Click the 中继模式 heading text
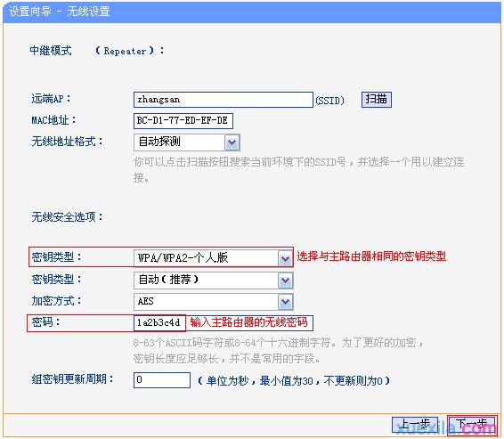504x439 pixels. (51, 51)
